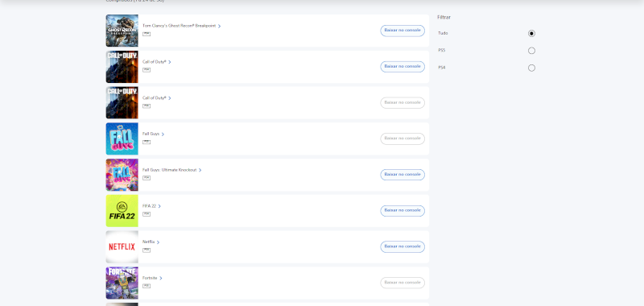Download Netflix with Baixar no console
This screenshot has width=644, height=306.
[402, 247]
